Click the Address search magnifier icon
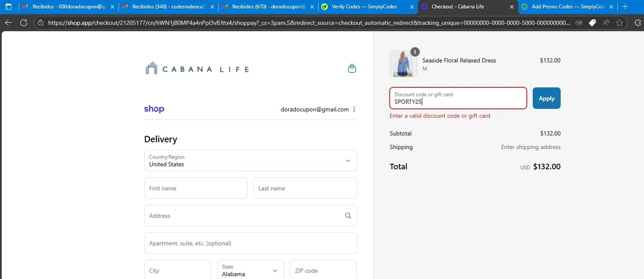Screen dimensions: 644x279 click(x=348, y=216)
